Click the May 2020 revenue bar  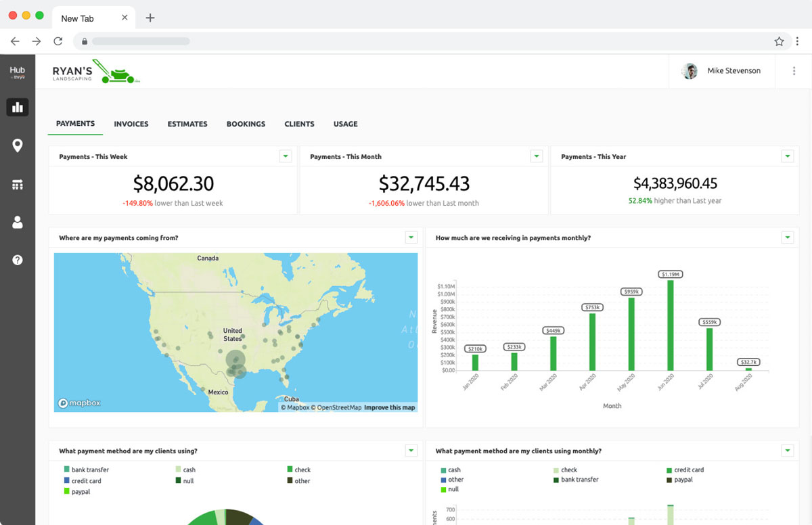(631, 334)
